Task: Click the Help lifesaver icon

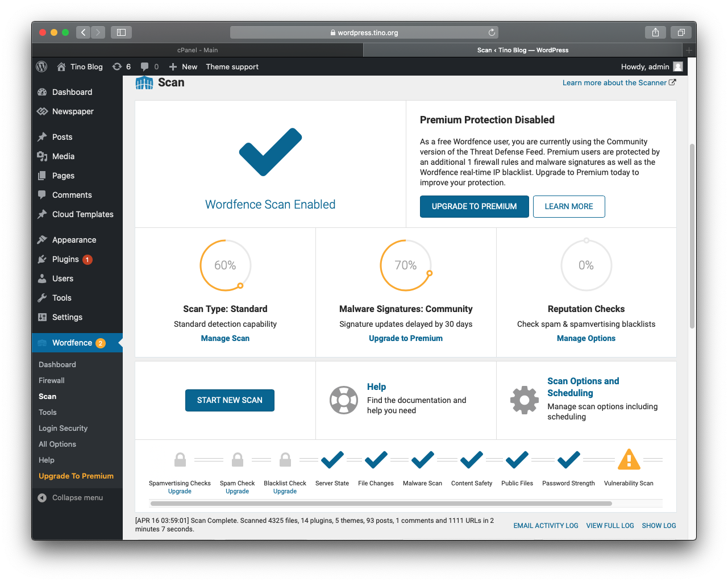Action: click(x=344, y=400)
